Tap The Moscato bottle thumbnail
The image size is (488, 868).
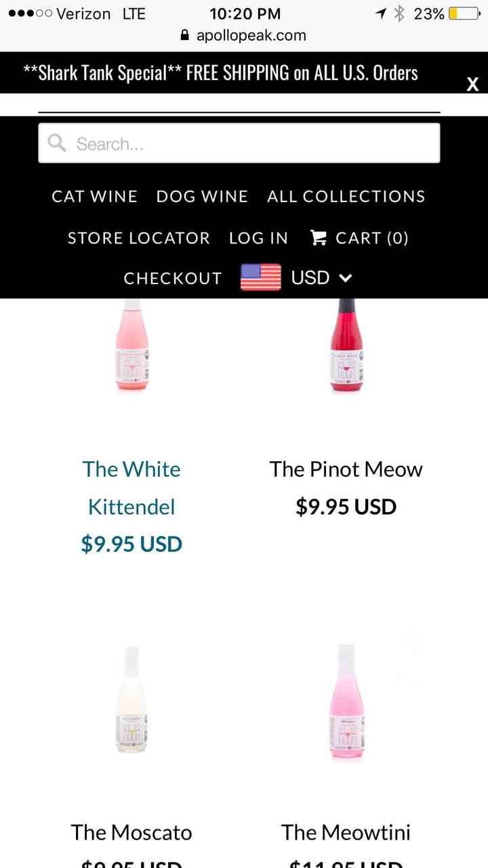tap(131, 700)
